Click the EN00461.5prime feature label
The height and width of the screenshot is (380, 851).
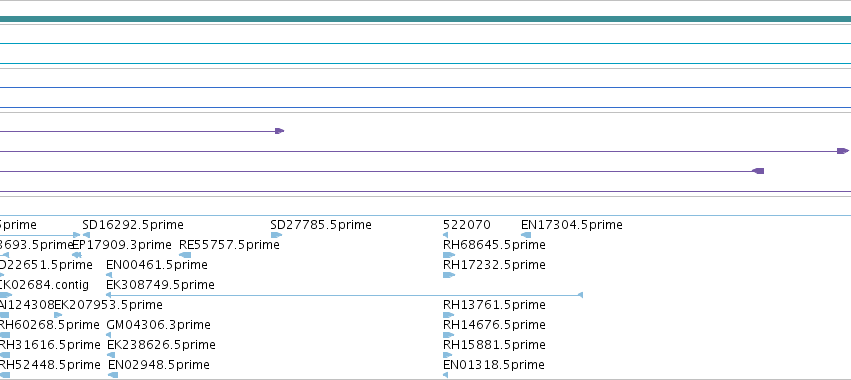pos(157,265)
